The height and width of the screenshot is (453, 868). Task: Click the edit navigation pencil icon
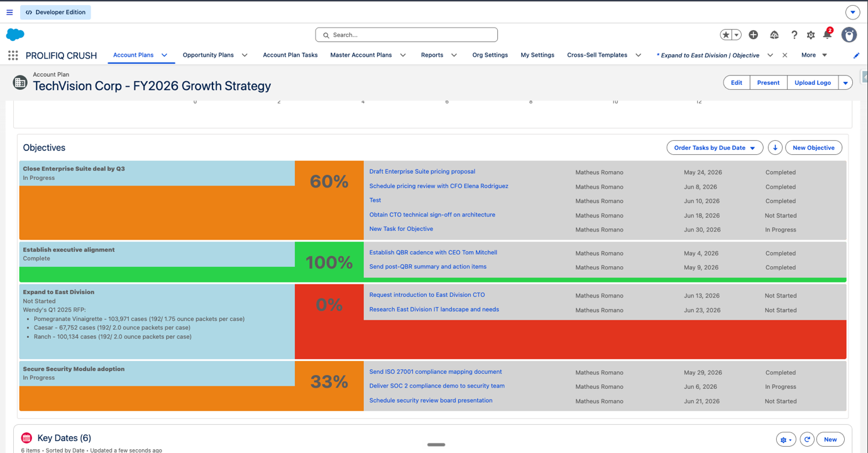click(856, 55)
